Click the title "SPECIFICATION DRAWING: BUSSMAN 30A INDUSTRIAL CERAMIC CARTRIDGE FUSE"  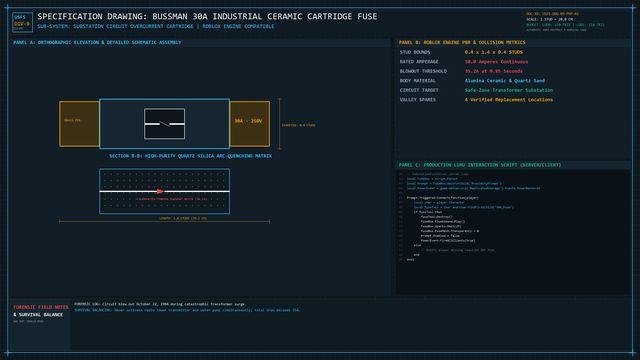coord(207,16)
